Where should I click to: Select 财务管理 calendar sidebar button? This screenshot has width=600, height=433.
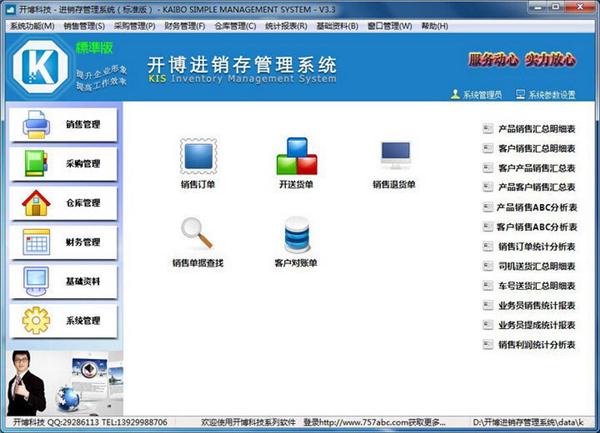(63, 243)
